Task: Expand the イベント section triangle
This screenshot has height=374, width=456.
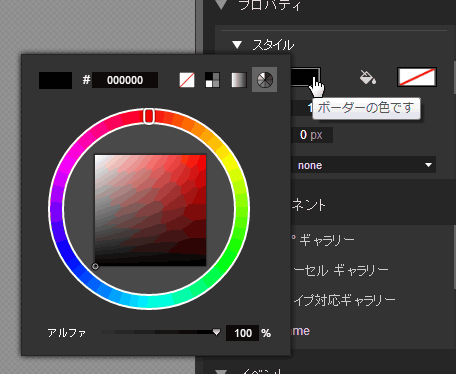Action: pos(221,371)
